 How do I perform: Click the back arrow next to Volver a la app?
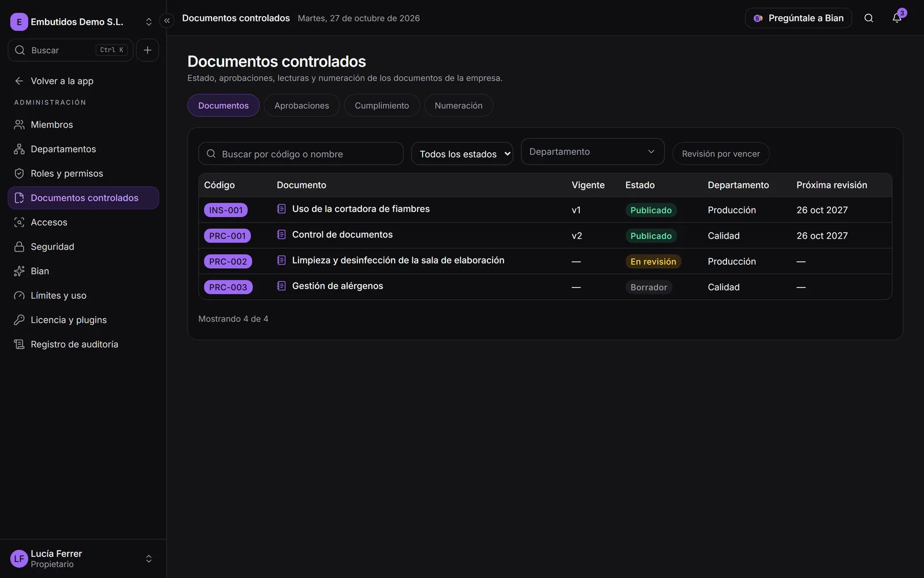[19, 81]
